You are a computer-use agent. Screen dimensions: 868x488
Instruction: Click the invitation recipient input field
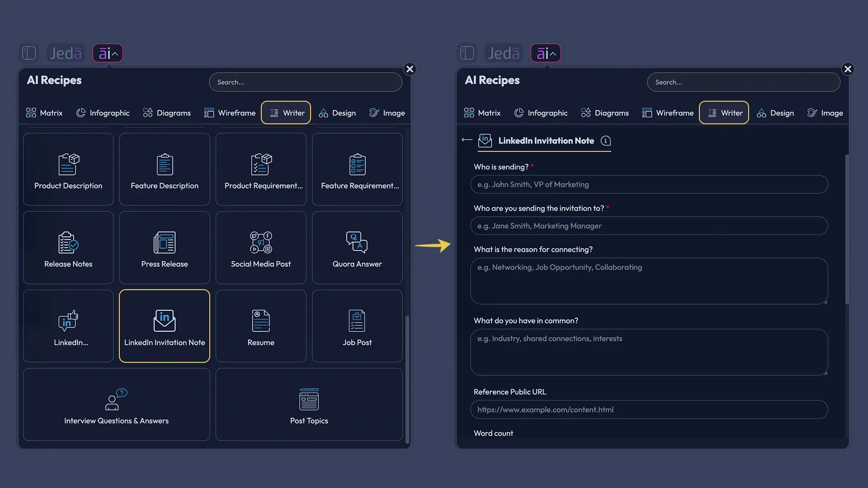coord(649,225)
